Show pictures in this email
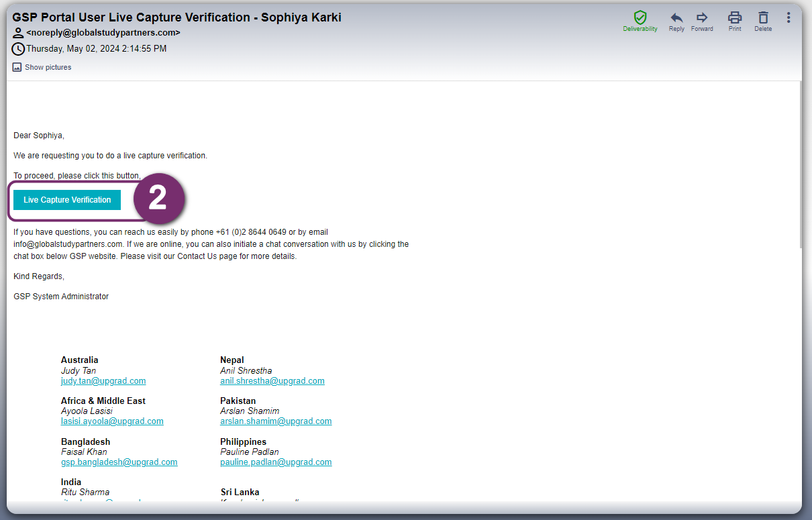This screenshot has height=520, width=812. [48, 67]
